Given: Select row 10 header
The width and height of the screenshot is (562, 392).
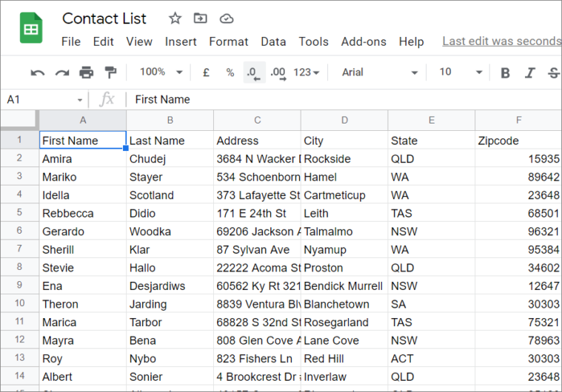Looking at the screenshot, I should 19,303.
